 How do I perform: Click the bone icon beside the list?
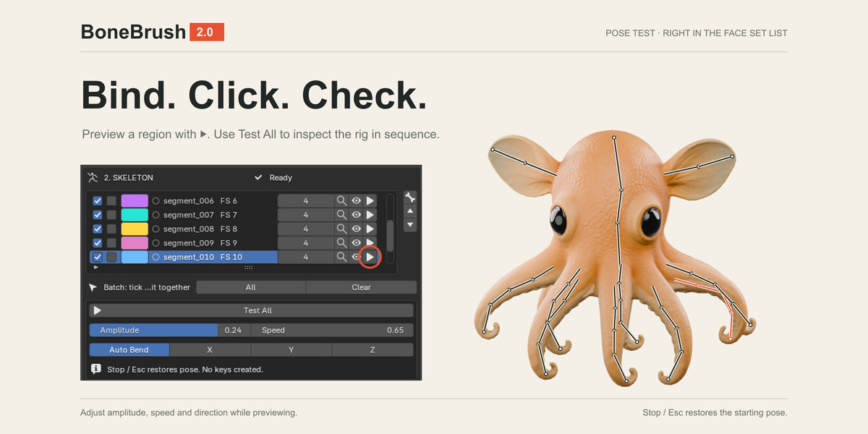click(410, 197)
